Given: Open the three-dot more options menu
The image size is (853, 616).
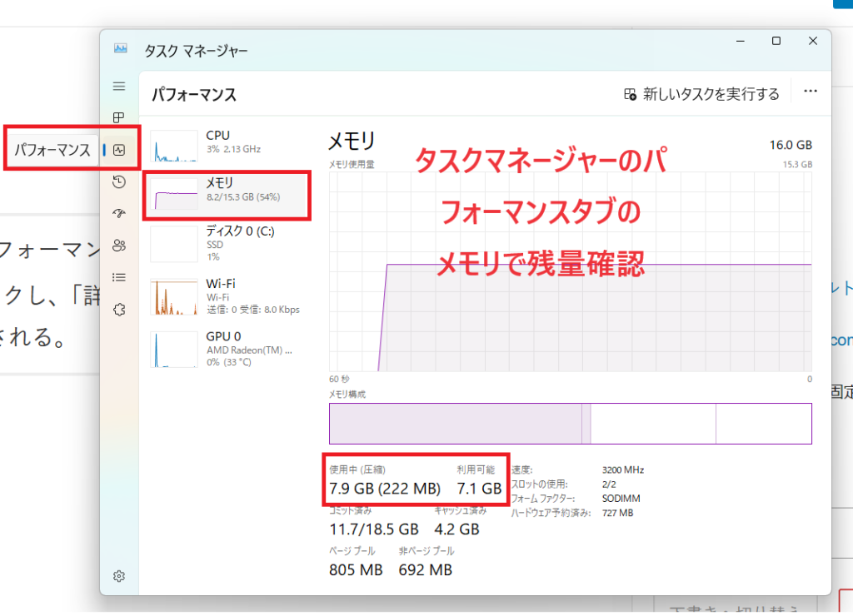Looking at the screenshot, I should [x=810, y=93].
